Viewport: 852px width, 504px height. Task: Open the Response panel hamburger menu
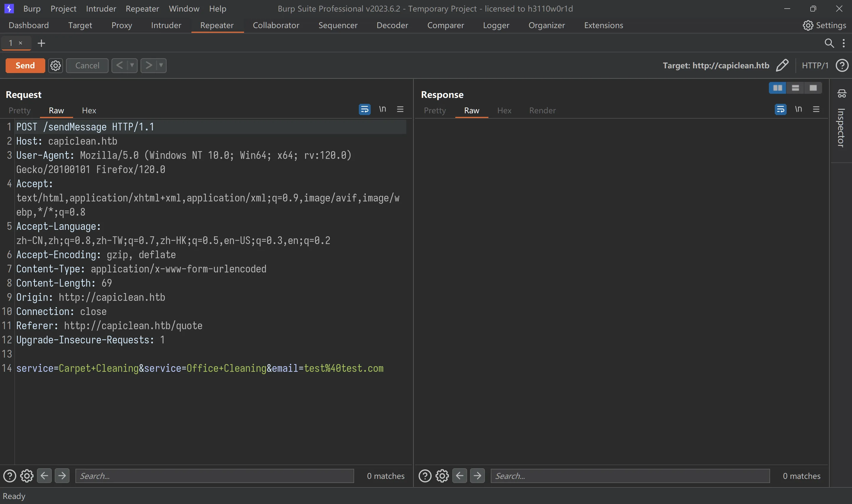[816, 109]
